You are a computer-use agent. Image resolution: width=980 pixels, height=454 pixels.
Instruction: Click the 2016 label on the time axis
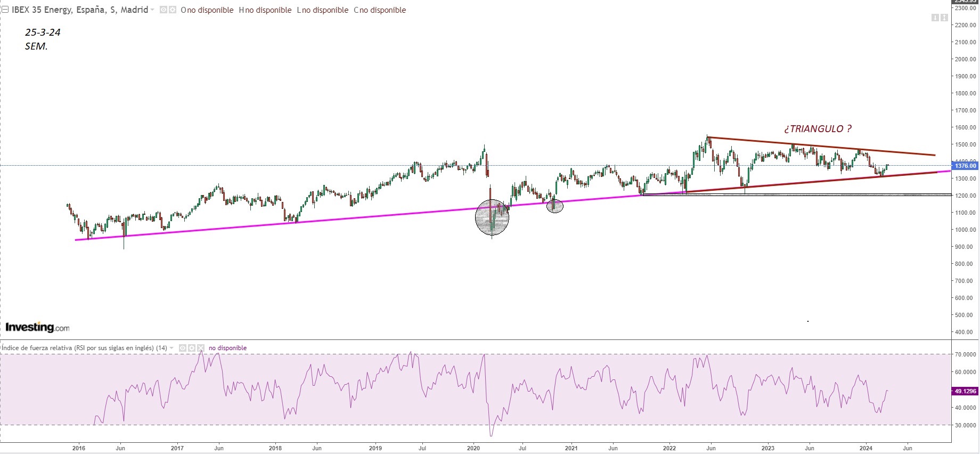[x=78, y=448]
